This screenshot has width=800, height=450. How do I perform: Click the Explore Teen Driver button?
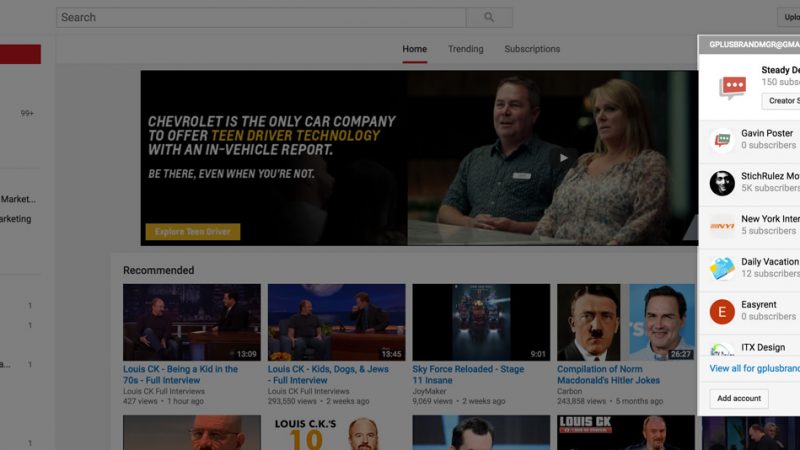pos(193,232)
